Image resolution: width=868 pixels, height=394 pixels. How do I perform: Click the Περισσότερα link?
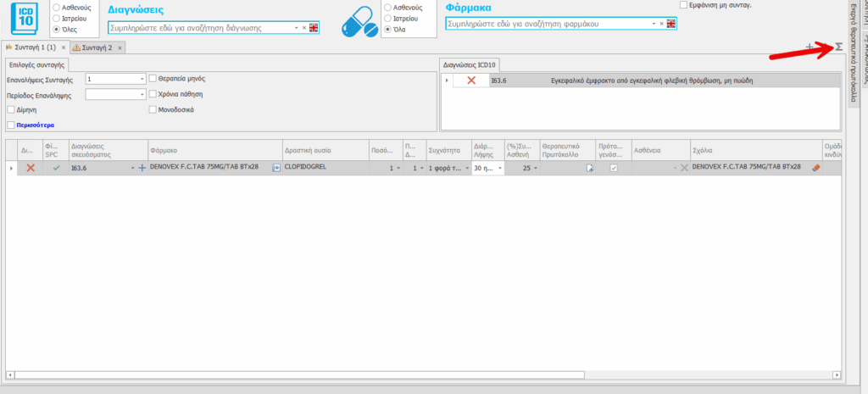pos(34,125)
